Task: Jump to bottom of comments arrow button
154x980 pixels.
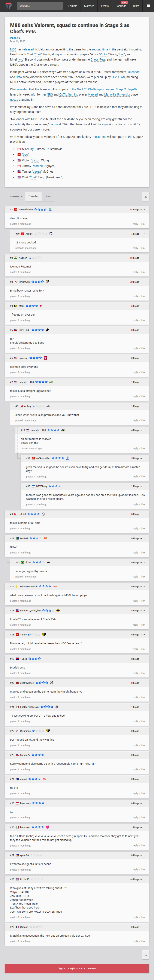Action: (145, 197)
